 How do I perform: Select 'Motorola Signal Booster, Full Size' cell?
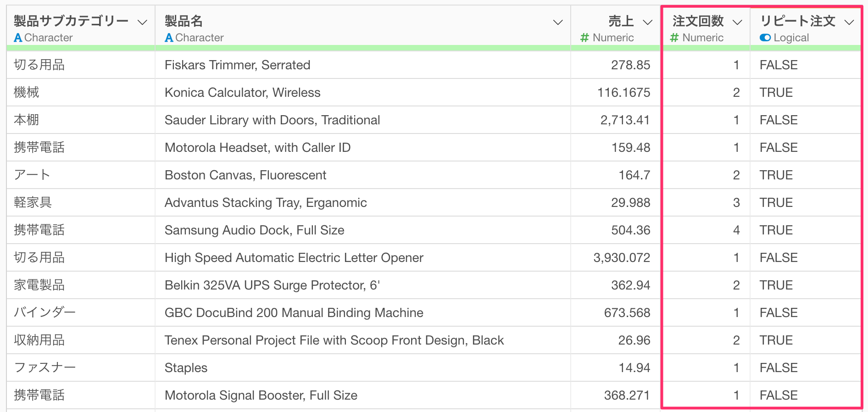(363, 395)
